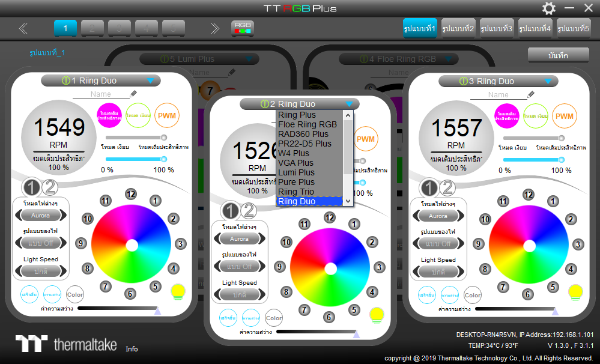Image resolution: width=600 pixels, height=364 pixels.
Task: Expand the 3 Riing Duo device dropdown
Action: [x=547, y=81]
